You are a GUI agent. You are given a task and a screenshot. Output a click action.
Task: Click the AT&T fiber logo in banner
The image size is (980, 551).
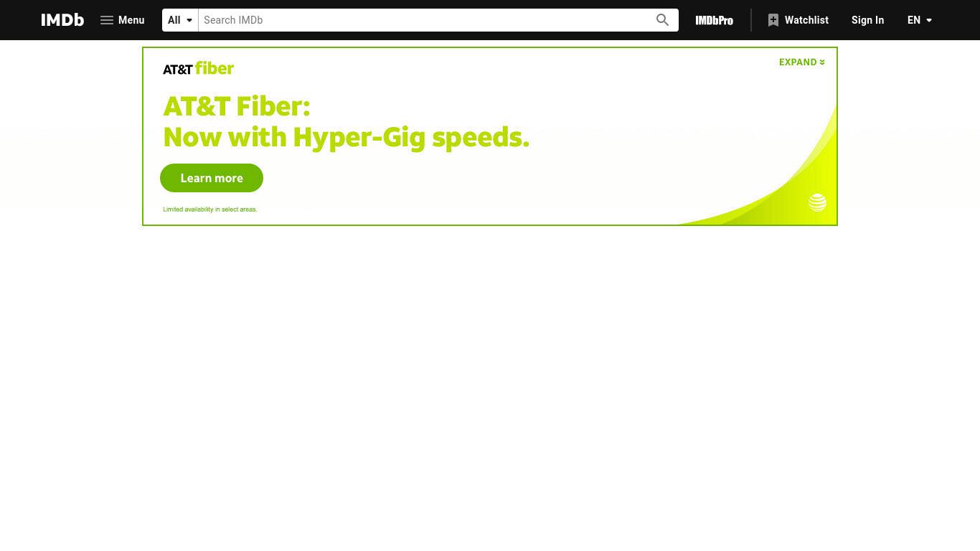199,68
